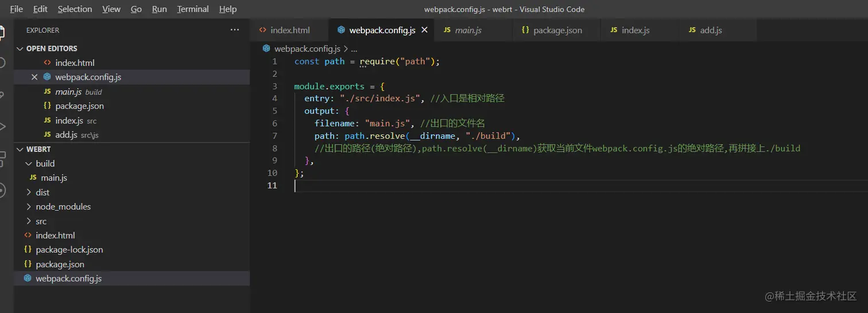Click the breadcrumb ellipsis symbol
This screenshot has height=313, width=868.
click(x=354, y=49)
